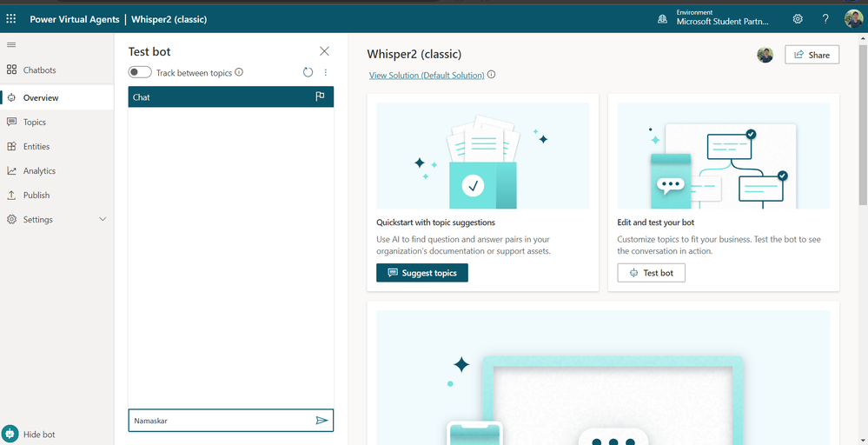Open View Solution (Default Solution) link
Screen dimensions: 868x445
(x=427, y=75)
